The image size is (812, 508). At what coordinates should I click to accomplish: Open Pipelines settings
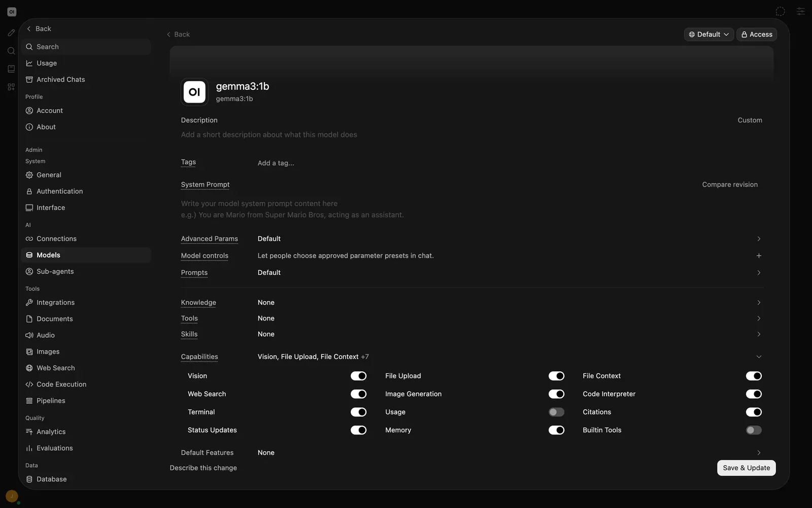tap(86, 401)
